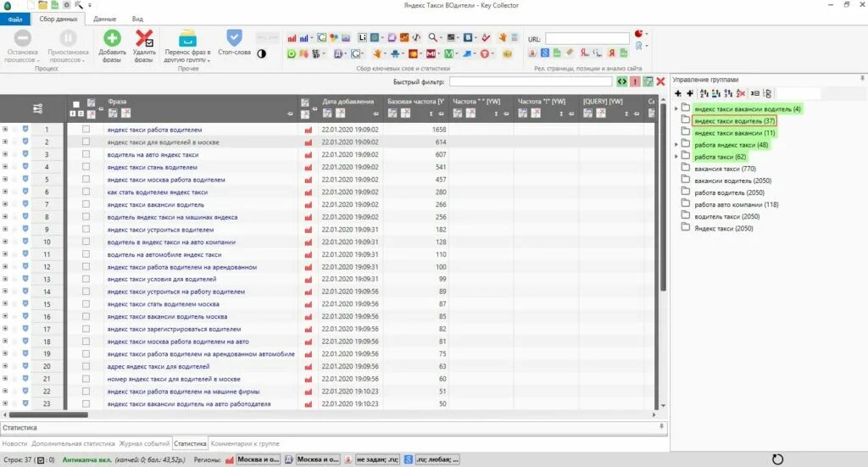This screenshot has width=868, height=467.
Task: Check row 13 checkbox яндекс такси условия для водителей
Action: click(x=86, y=279)
